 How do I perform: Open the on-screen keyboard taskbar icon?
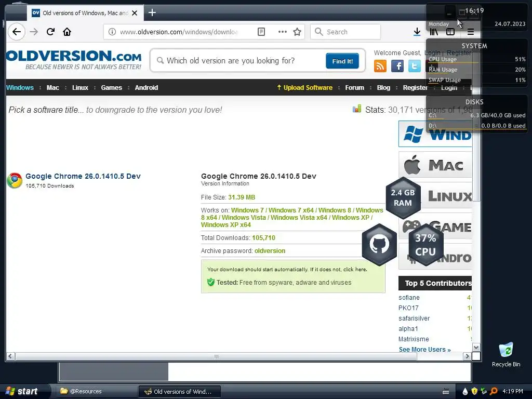pyautogui.click(x=446, y=392)
